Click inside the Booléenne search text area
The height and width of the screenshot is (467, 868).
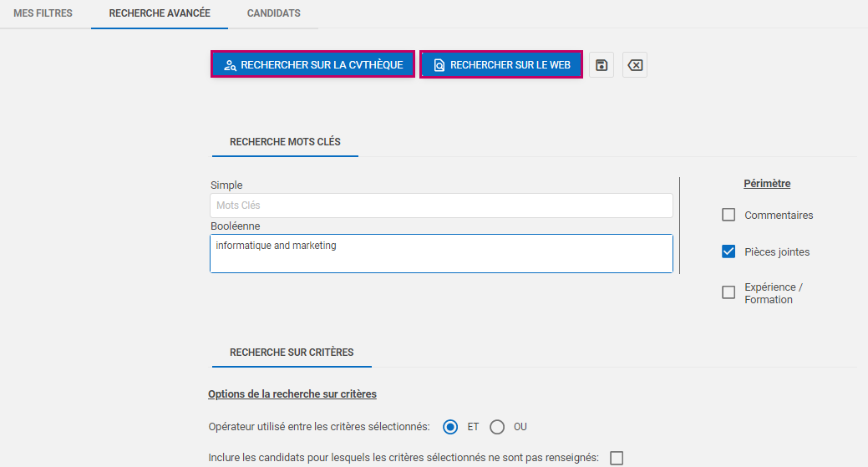(x=441, y=253)
